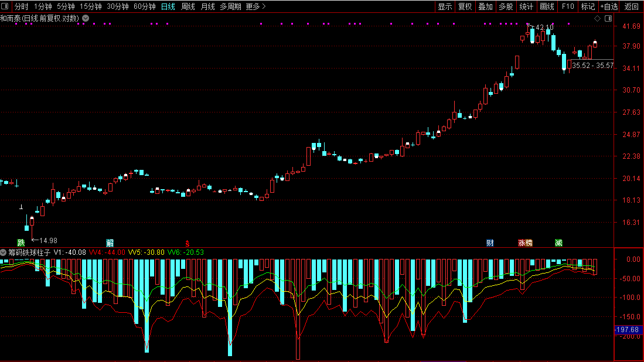Switch to 分时 intraday chart
The width and height of the screenshot is (644, 362).
click(x=21, y=6)
